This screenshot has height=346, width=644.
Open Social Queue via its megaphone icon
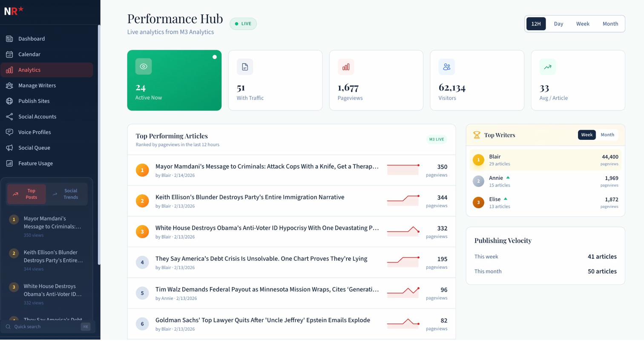(9, 147)
